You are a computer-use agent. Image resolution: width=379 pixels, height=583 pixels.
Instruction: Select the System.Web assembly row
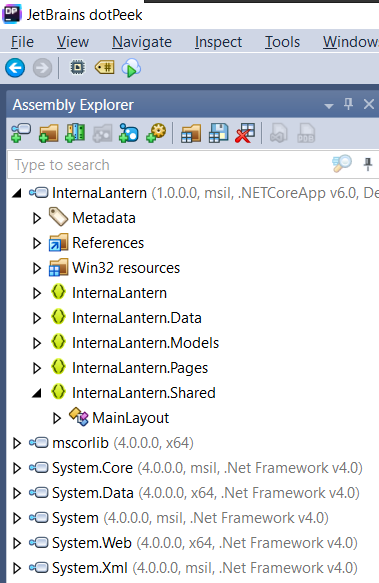(x=205, y=543)
